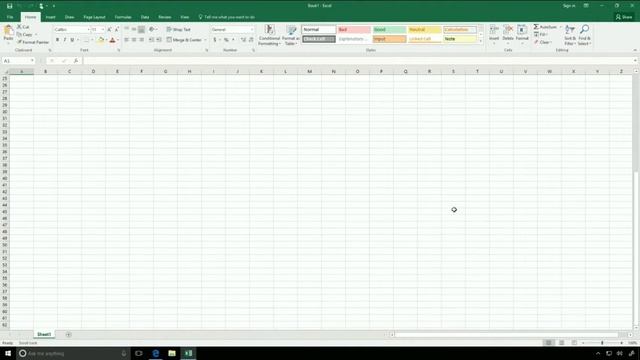Click the Decrease Decimal icon
The image size is (640, 360).
[251, 40]
